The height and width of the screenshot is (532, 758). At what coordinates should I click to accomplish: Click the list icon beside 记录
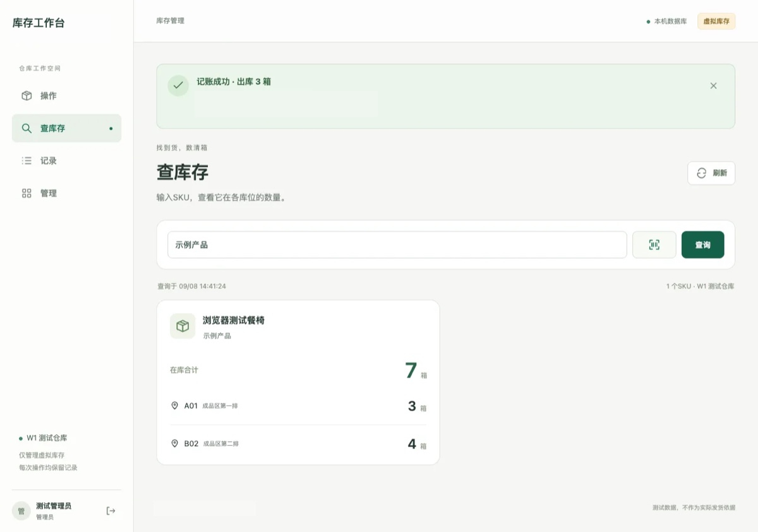click(27, 161)
